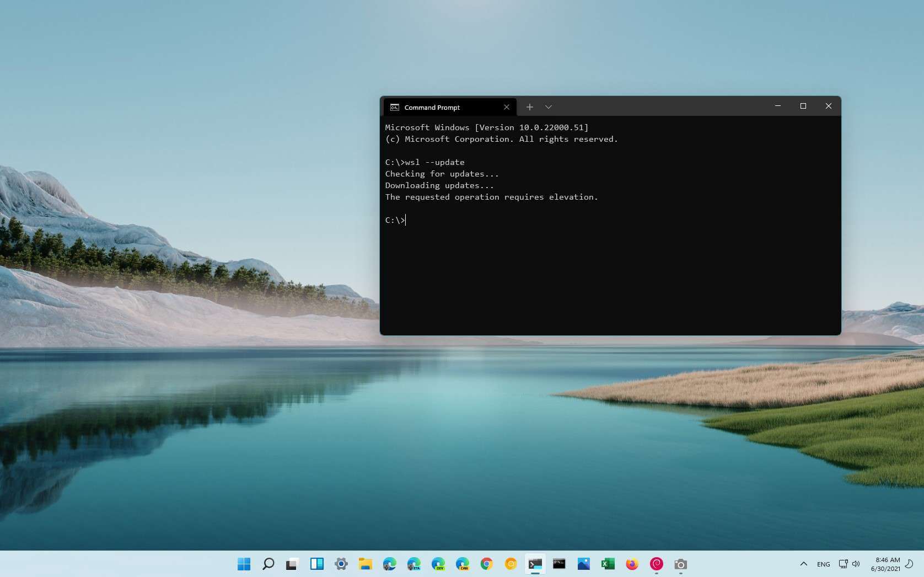Screen dimensions: 924x577
Task: Launch Microsoft Edge
Action: point(390,564)
